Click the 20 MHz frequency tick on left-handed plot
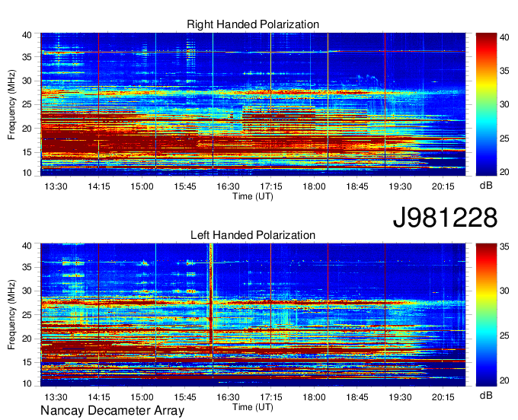 coord(27,339)
